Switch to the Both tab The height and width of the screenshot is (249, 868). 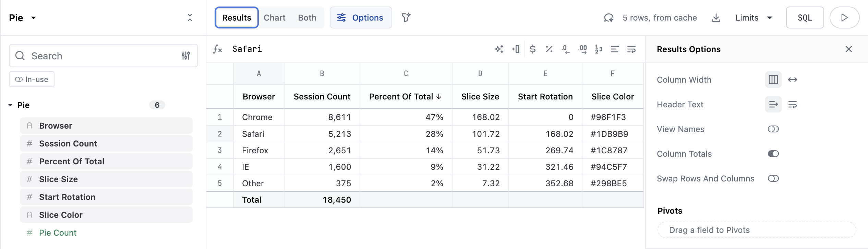307,18
